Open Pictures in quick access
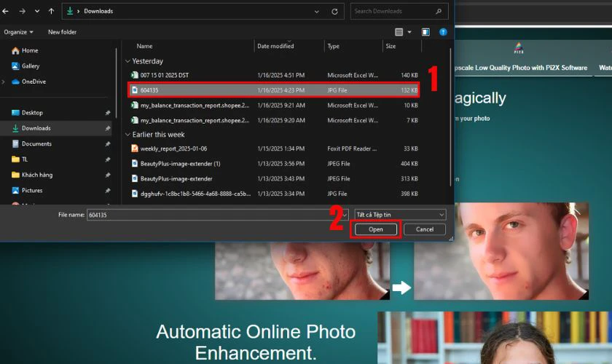 coord(27,191)
